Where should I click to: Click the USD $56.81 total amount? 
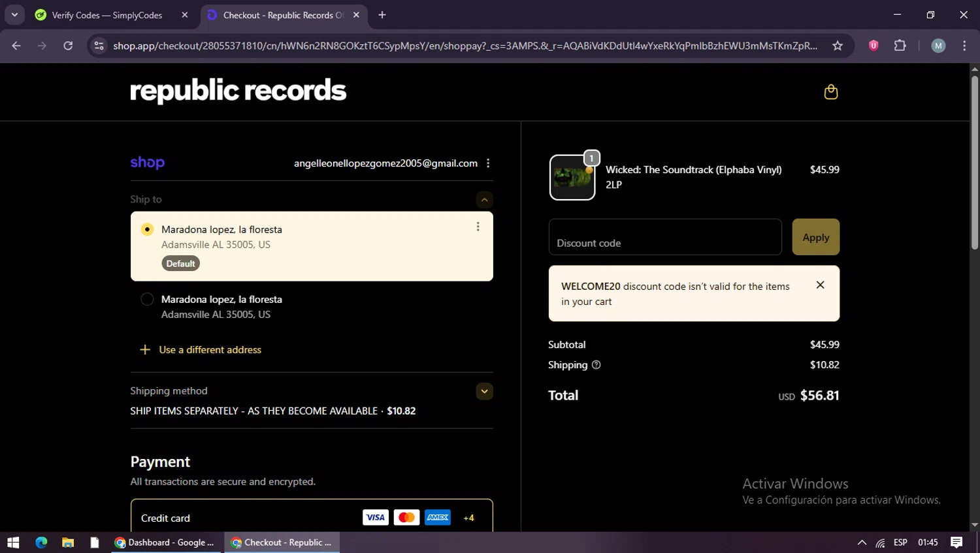808,396
